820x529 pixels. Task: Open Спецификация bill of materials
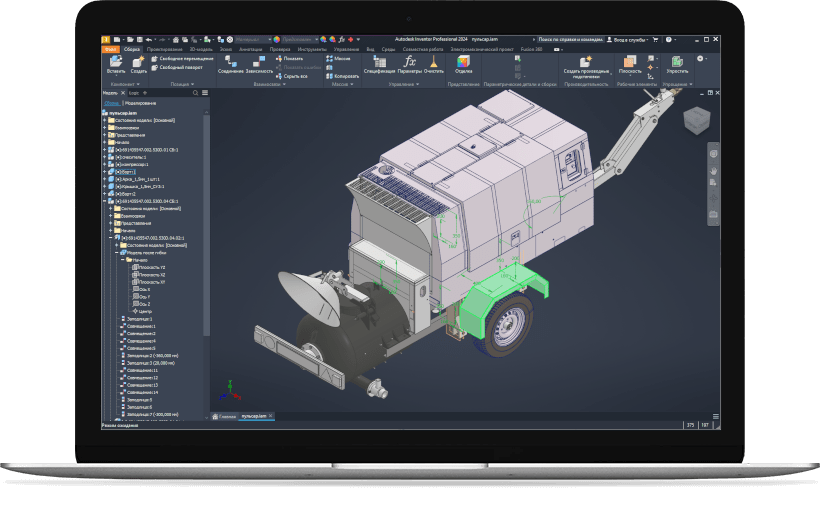379,62
